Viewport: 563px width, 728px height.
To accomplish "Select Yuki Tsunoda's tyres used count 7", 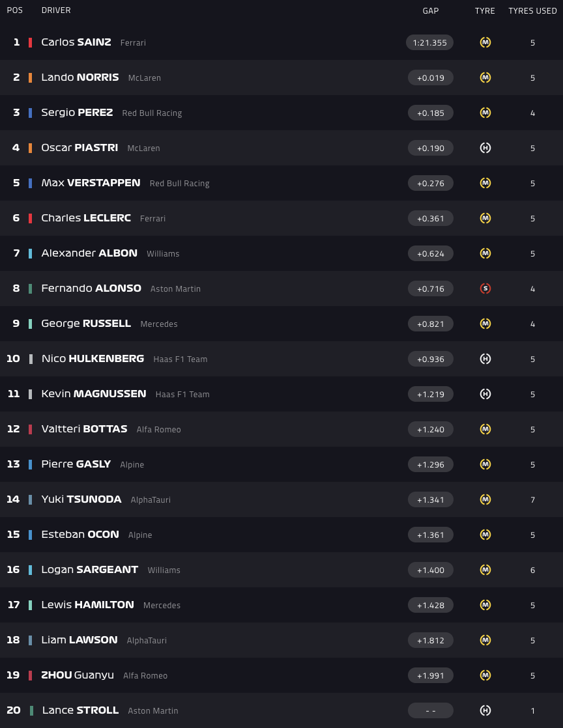I will [x=532, y=499].
